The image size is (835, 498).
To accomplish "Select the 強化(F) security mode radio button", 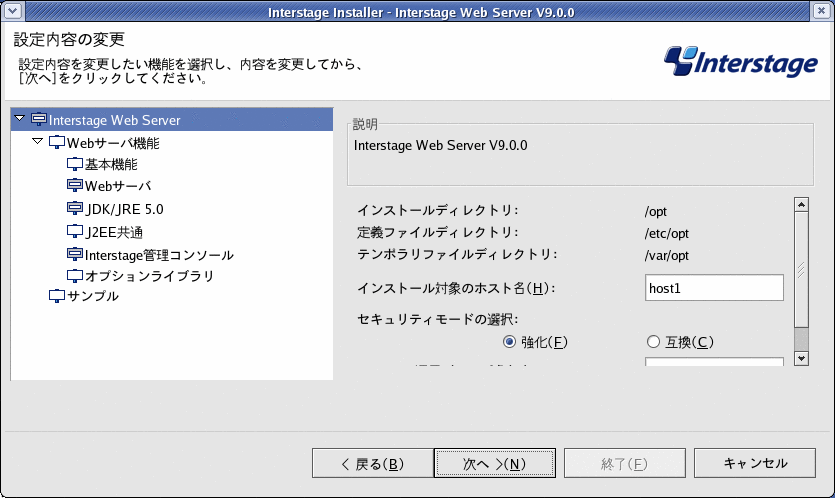I will [x=509, y=341].
